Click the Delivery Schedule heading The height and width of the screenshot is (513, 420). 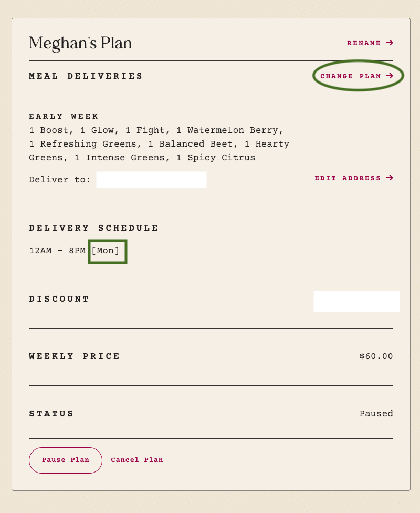[x=93, y=228]
